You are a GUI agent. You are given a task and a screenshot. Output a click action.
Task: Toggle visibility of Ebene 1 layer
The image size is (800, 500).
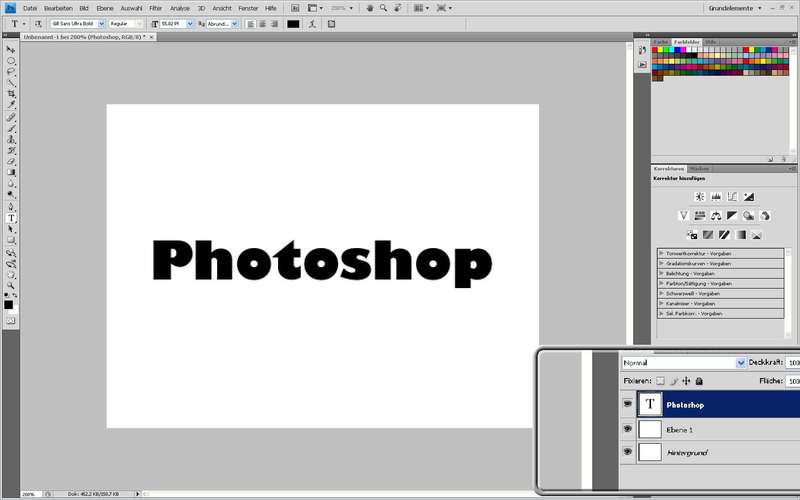tap(628, 428)
